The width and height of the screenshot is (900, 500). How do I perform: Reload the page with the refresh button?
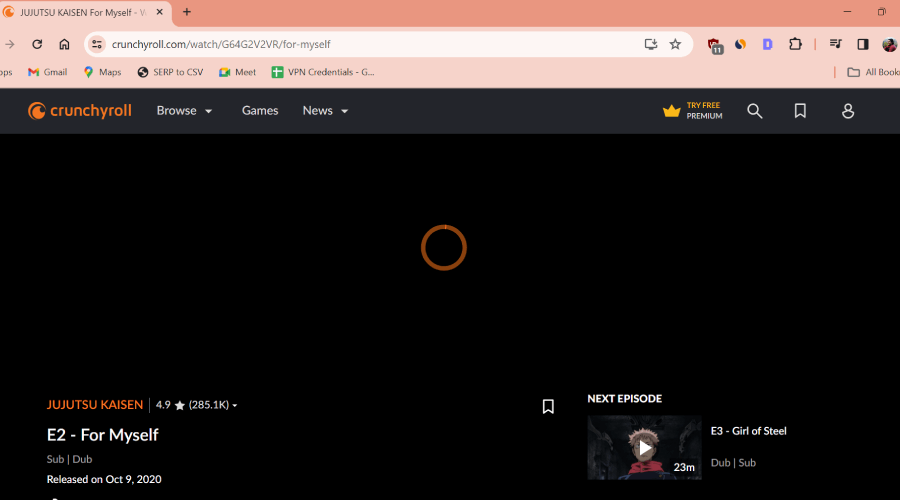37,44
